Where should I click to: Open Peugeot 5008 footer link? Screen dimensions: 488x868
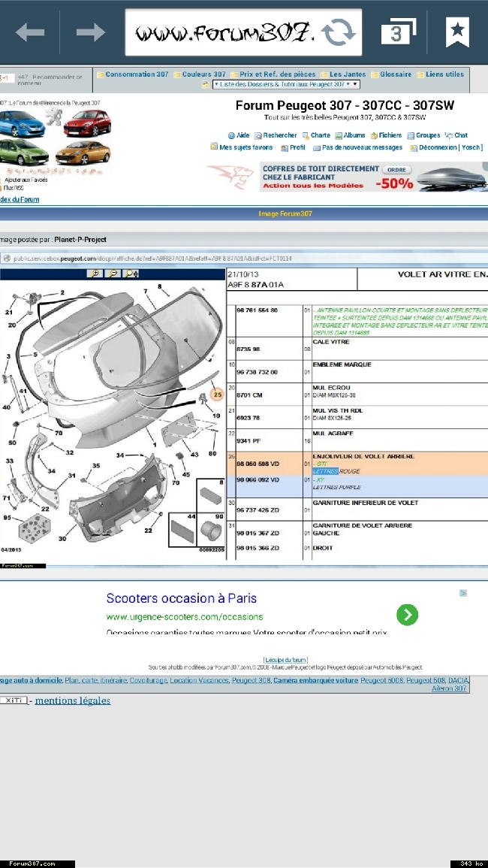click(x=382, y=680)
